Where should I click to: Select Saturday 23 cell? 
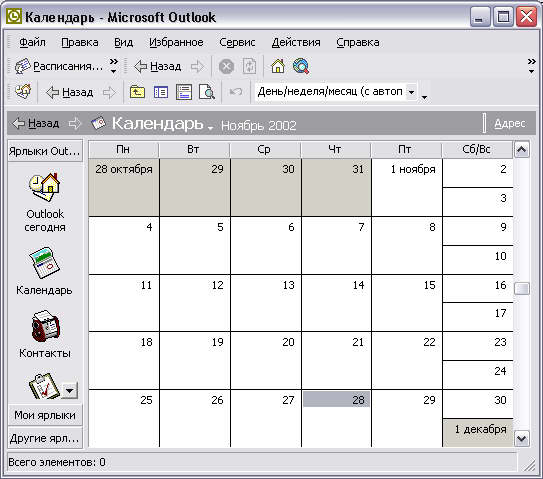(x=478, y=346)
